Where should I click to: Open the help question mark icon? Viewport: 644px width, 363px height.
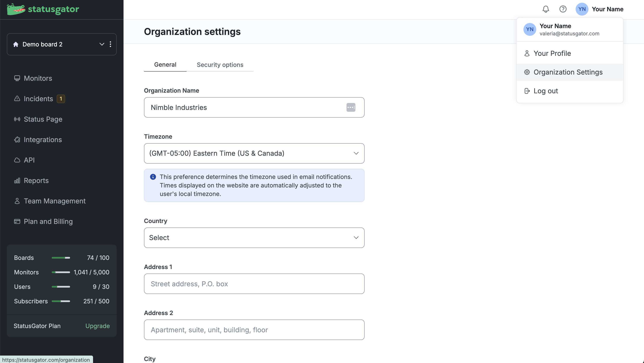(x=563, y=9)
